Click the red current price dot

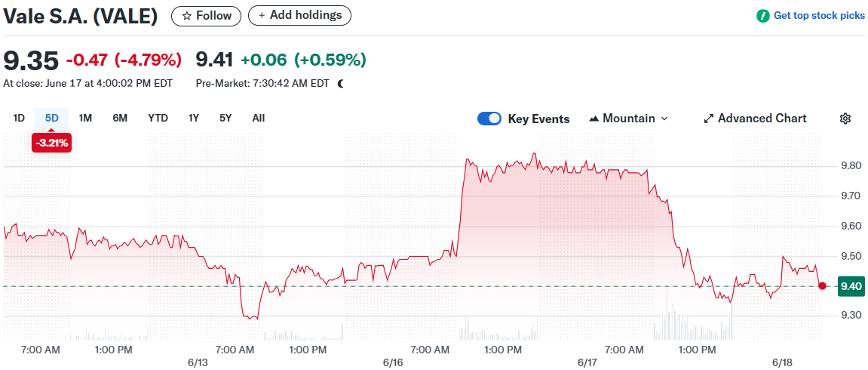pos(822,286)
